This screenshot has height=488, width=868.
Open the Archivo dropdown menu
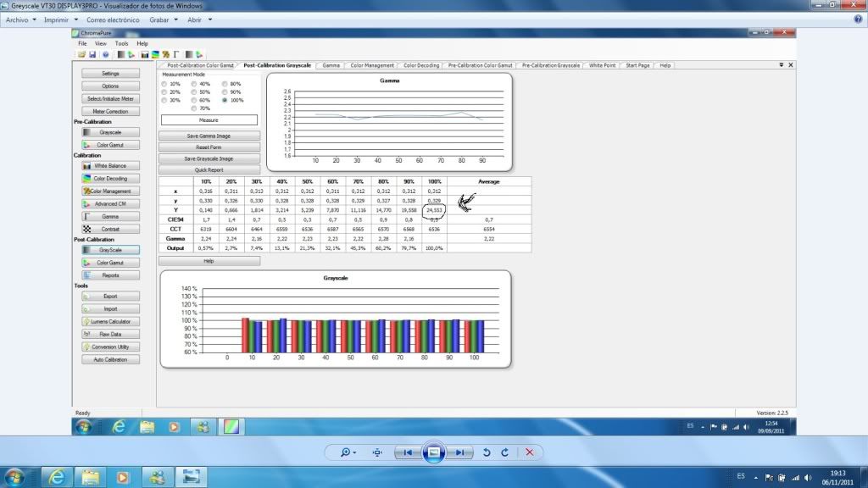21,20
